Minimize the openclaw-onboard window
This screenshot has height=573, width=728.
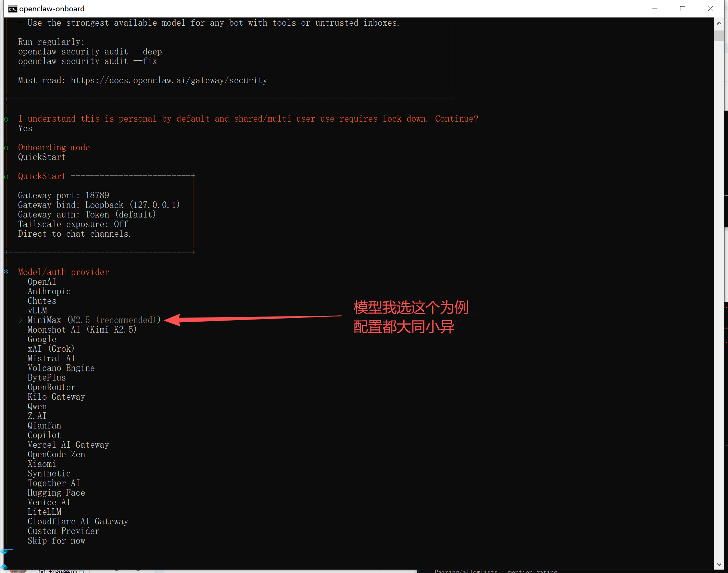click(x=655, y=9)
